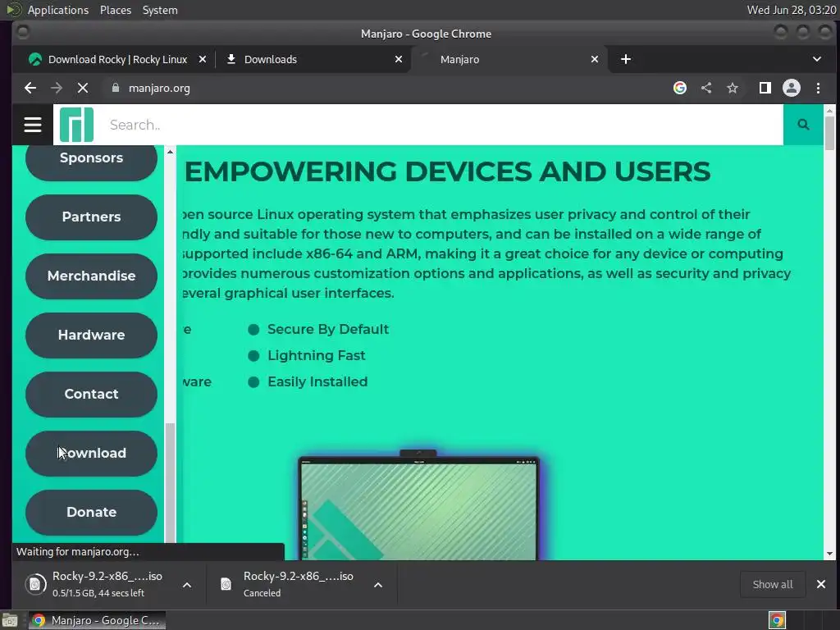Click the Manjaro logo icon

(x=76, y=125)
